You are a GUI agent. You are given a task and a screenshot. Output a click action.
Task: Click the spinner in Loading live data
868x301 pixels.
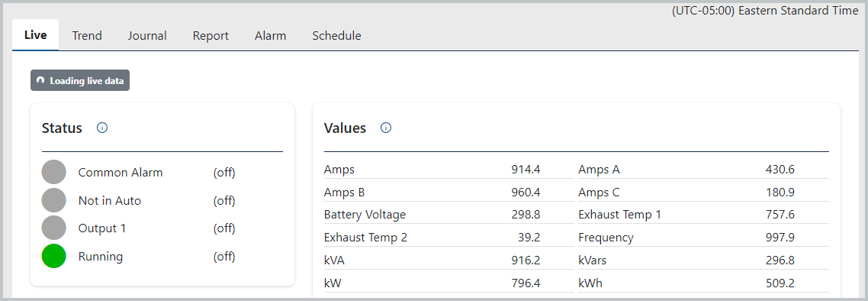[x=40, y=80]
